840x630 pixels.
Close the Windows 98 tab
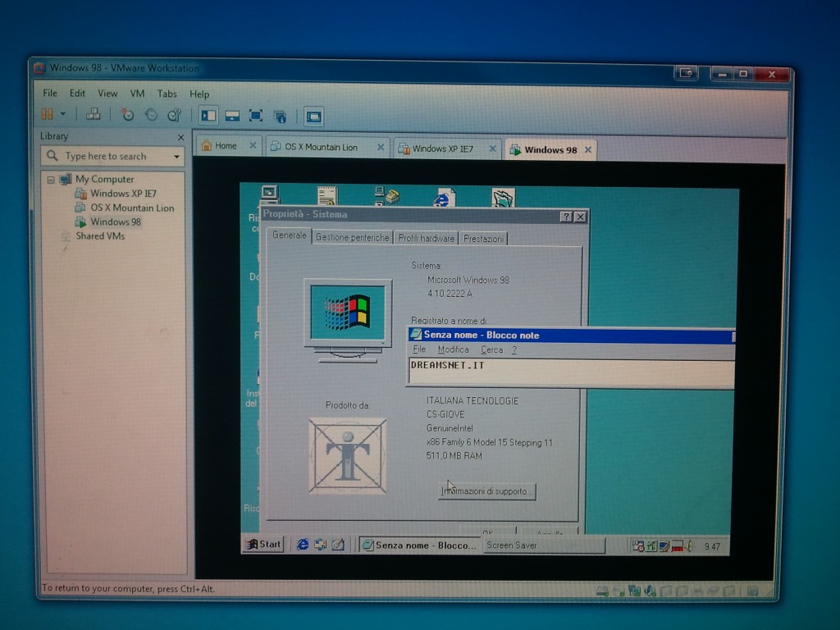588,150
